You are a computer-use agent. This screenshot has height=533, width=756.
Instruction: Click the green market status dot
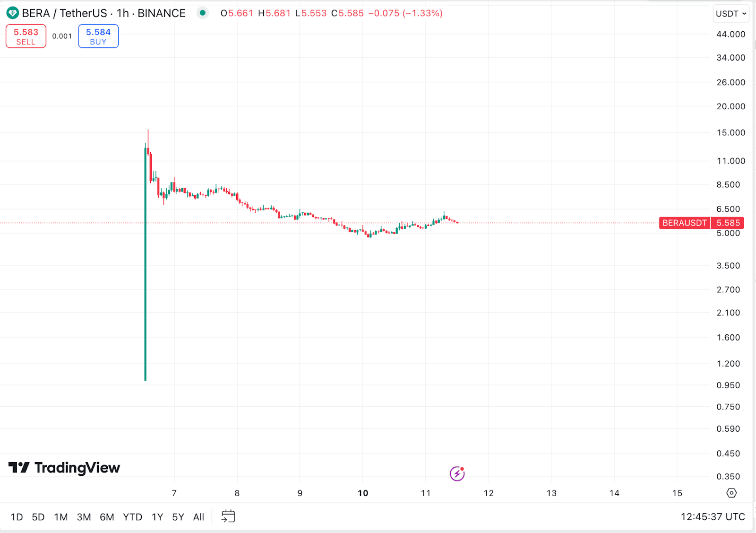pyautogui.click(x=202, y=13)
